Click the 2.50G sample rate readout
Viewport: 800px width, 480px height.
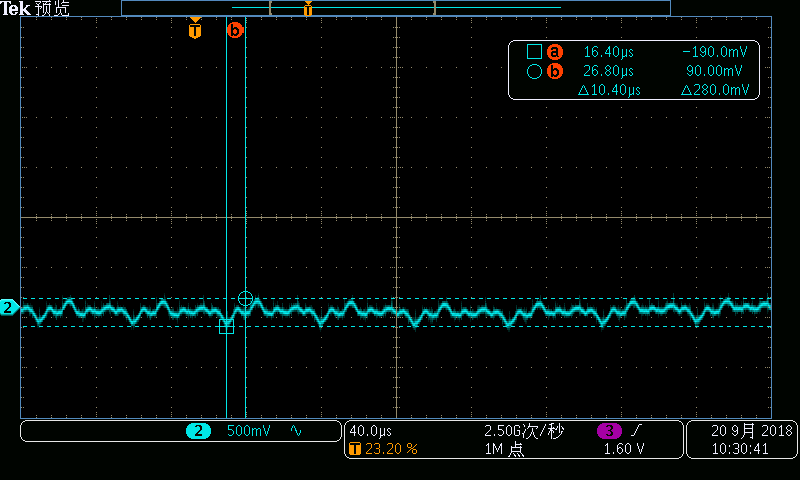click(x=524, y=431)
